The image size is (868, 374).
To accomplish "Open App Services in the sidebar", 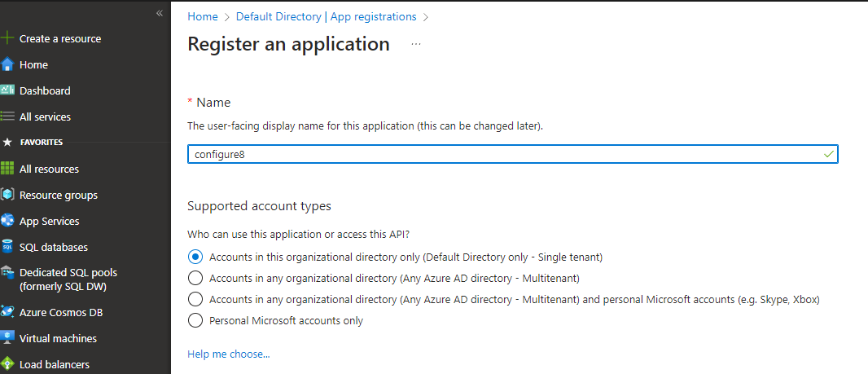I will tap(50, 221).
